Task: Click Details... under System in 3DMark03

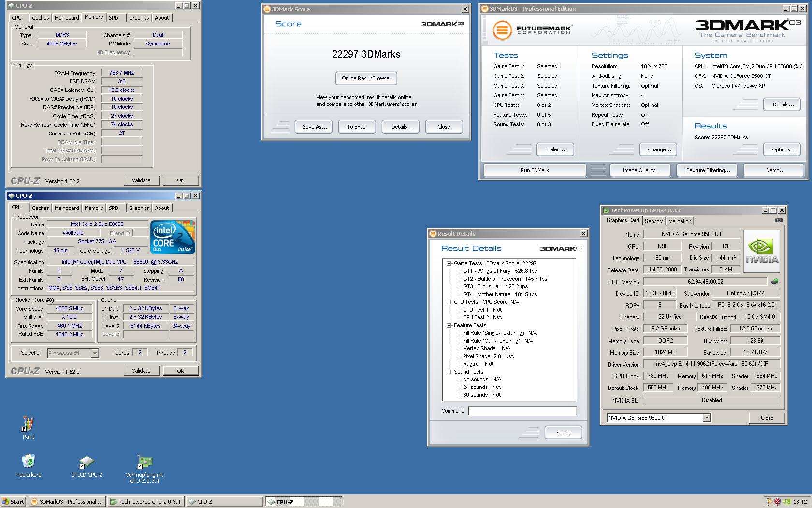Action: 783,105
